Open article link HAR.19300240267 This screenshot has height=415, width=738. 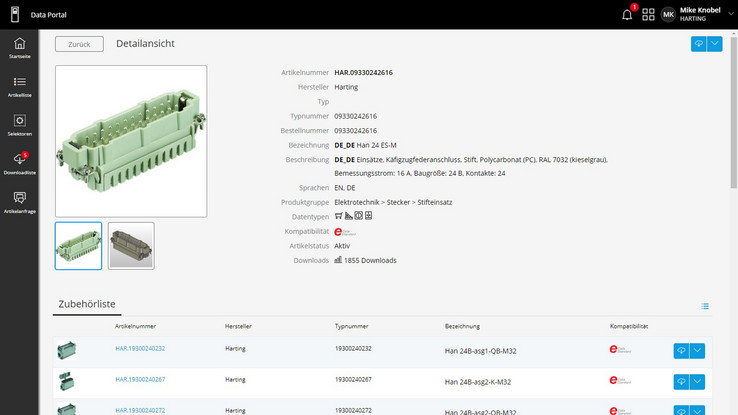140,380
